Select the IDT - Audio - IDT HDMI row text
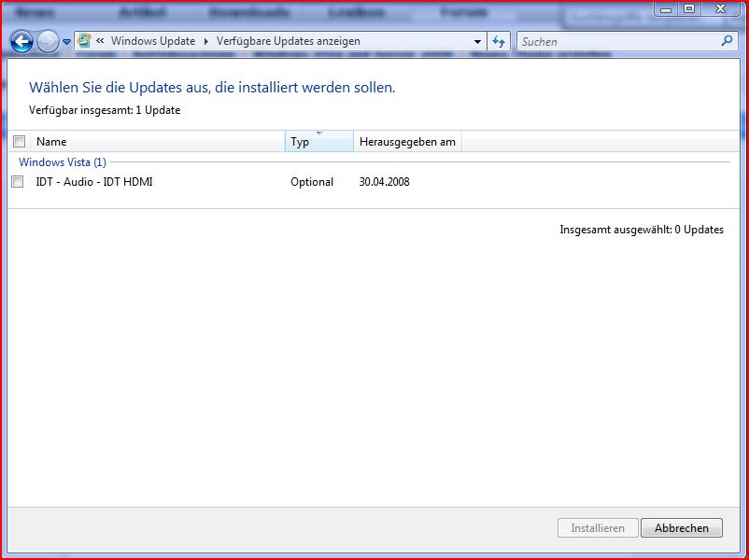The width and height of the screenshot is (749, 560). (x=94, y=182)
